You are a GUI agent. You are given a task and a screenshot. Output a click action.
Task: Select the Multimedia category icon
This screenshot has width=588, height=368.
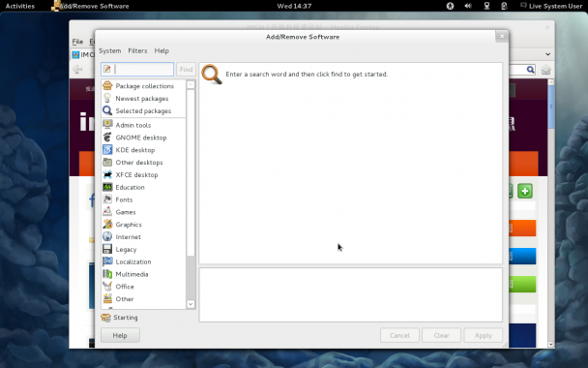click(107, 273)
